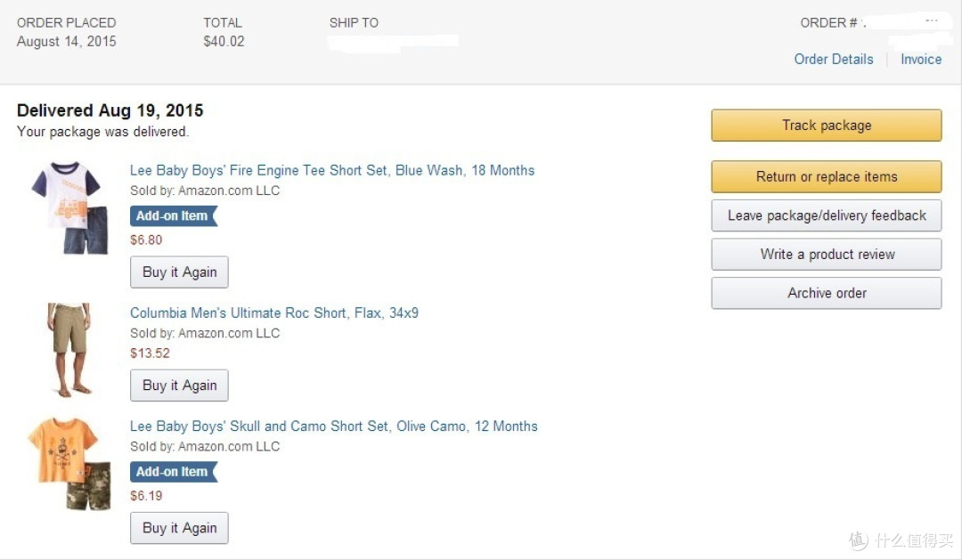The width and height of the screenshot is (962, 560).
Task: Write a product review
Action: coord(826,254)
